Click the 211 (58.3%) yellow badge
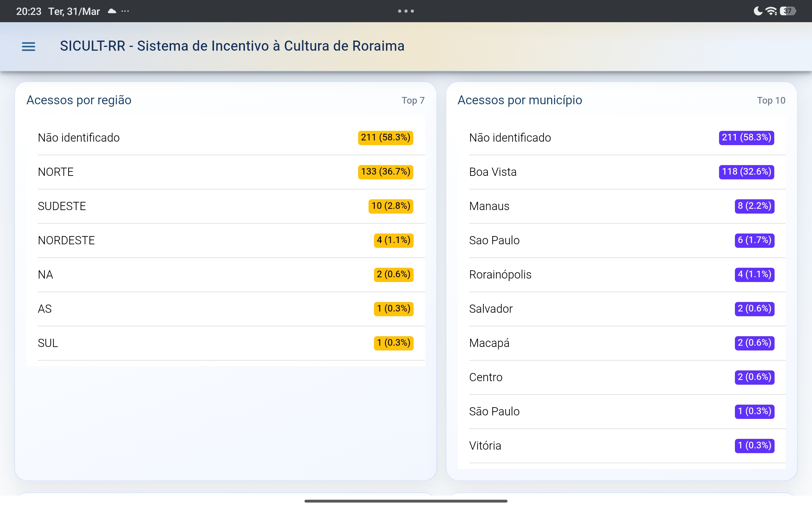This screenshot has height=507, width=812. click(x=385, y=138)
